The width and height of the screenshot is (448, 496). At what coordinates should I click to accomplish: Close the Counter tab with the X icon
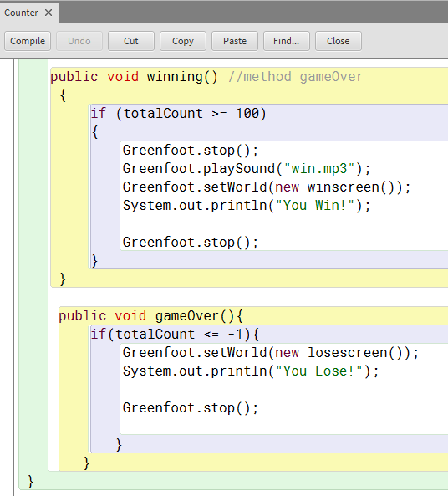tap(48, 13)
